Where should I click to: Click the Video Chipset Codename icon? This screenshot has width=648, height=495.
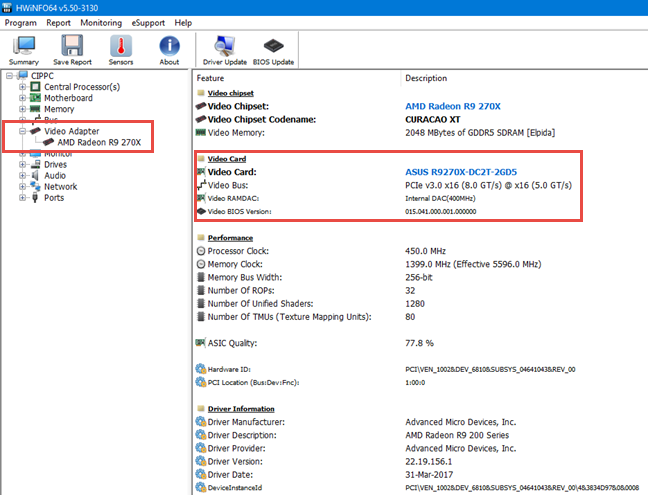[201, 119]
